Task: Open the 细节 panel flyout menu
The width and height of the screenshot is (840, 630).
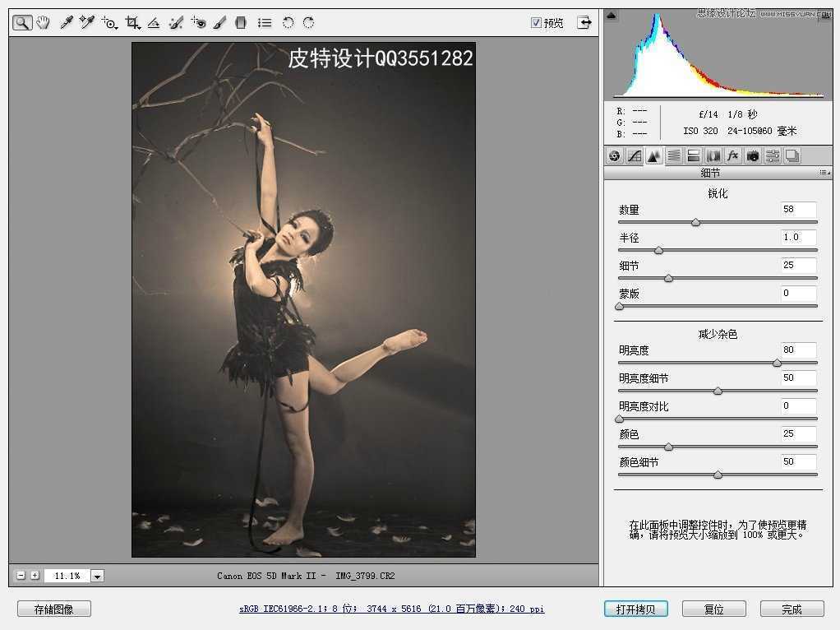Action: 824,173
